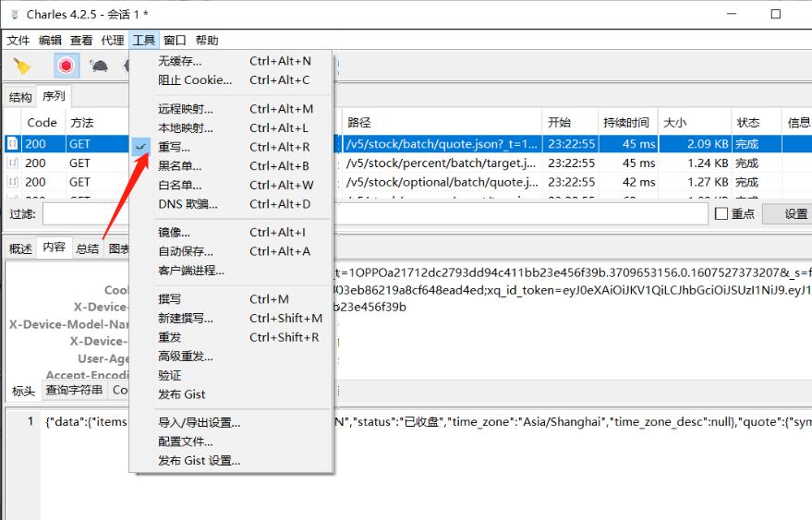
Task: Sort by the 持续时间 duration column header
Action: [627, 123]
